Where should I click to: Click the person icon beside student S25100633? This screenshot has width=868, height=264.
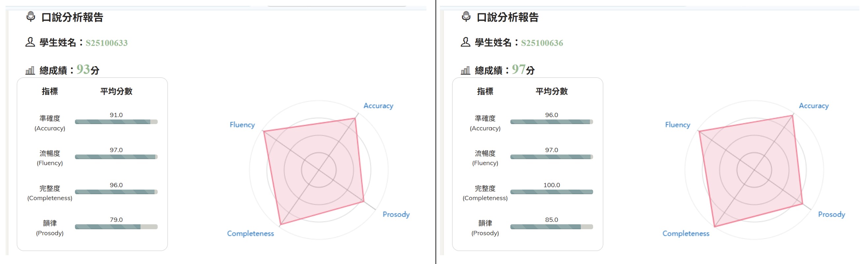click(30, 42)
